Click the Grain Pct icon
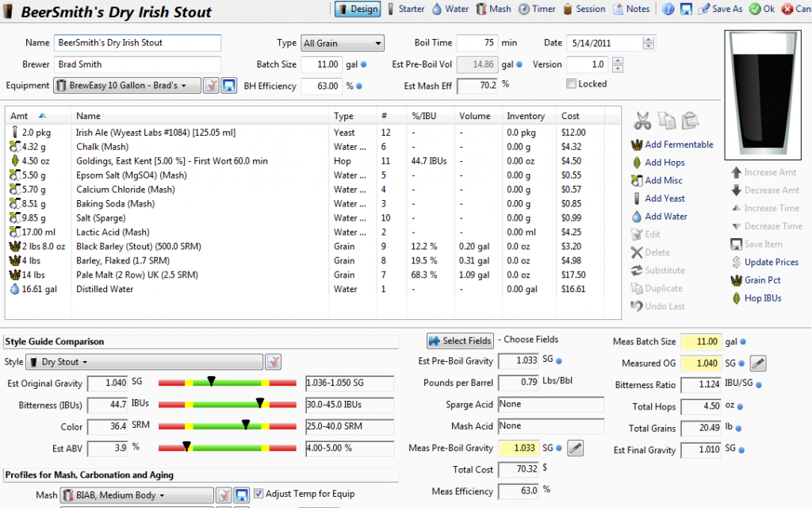 point(736,280)
